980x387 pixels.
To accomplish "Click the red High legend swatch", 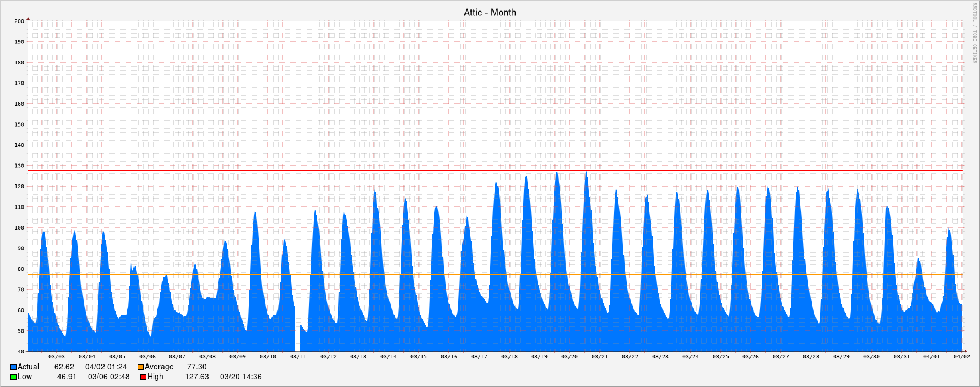I will point(143,377).
